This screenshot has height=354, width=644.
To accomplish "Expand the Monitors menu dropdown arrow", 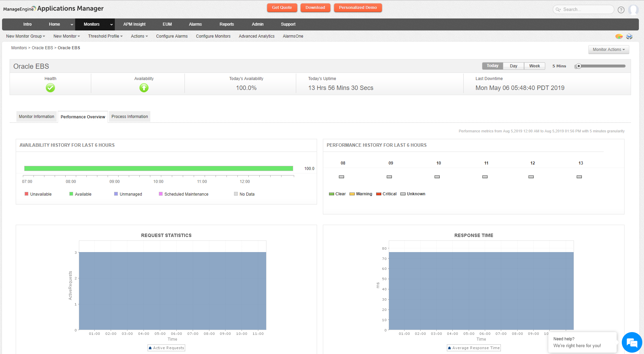I will (x=111, y=25).
